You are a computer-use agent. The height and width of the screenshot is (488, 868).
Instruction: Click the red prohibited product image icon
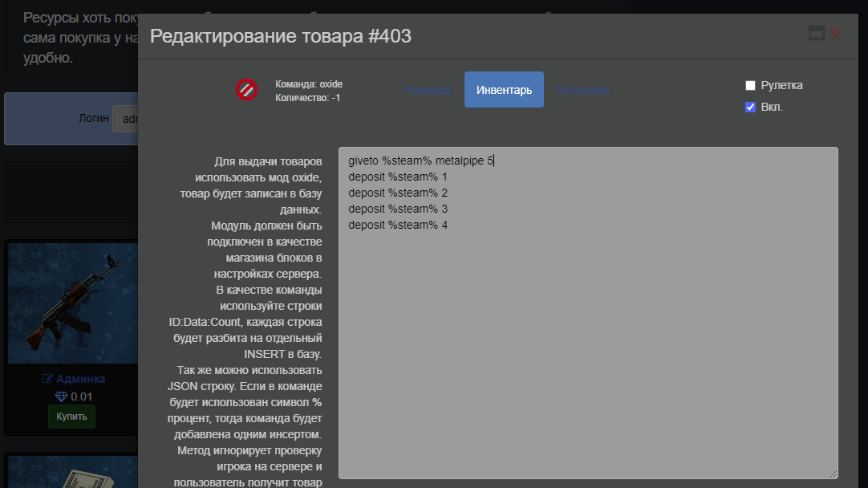point(246,90)
